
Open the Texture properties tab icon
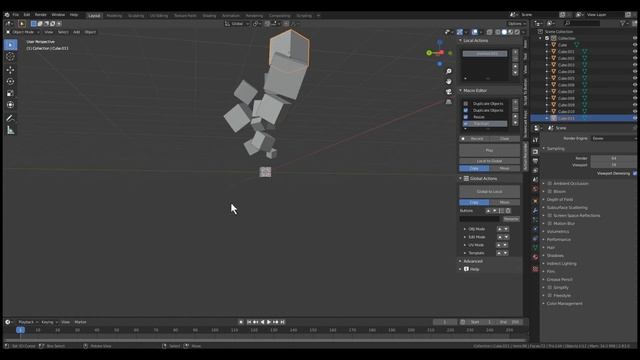click(535, 269)
